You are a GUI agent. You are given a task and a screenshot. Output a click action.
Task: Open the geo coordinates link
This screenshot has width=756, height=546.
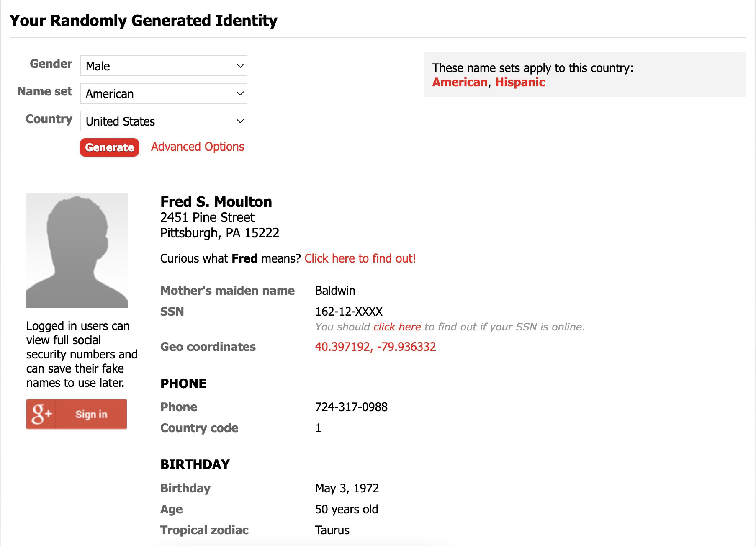[x=375, y=347]
